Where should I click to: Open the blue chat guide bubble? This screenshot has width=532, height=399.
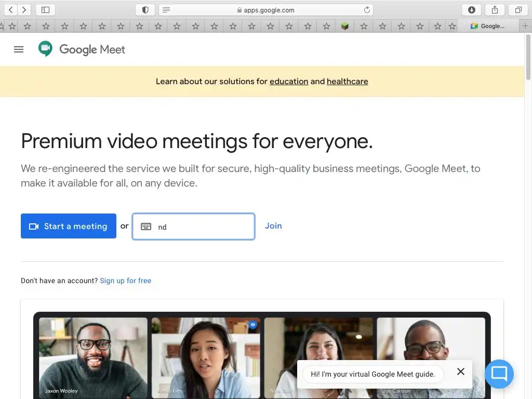pos(499,374)
